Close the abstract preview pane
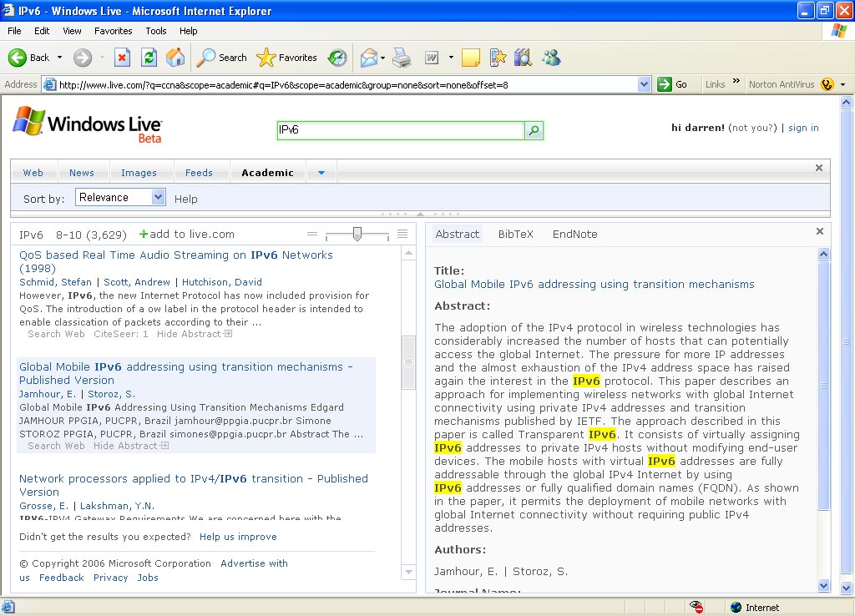Image resolution: width=855 pixels, height=616 pixels. [x=819, y=232]
